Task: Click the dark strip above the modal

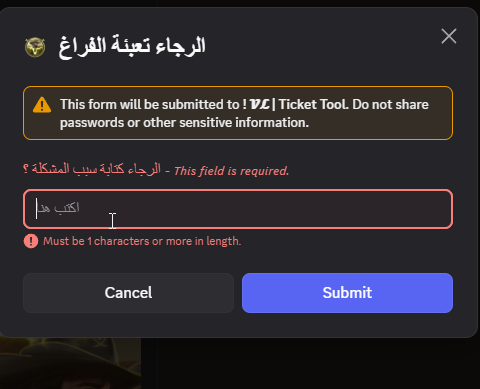Action: pyautogui.click(x=240, y=3)
